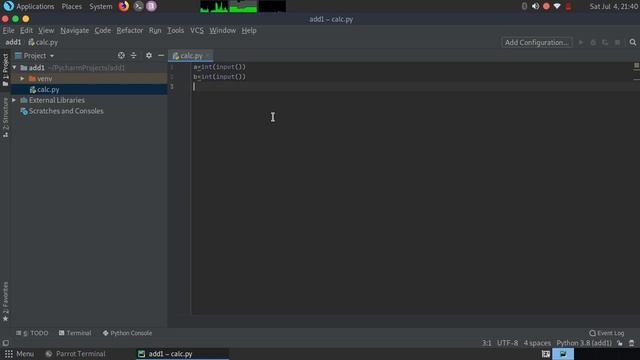Expand External Libraries node
Viewport: 640px width, 360px height.
pyautogui.click(x=14, y=100)
